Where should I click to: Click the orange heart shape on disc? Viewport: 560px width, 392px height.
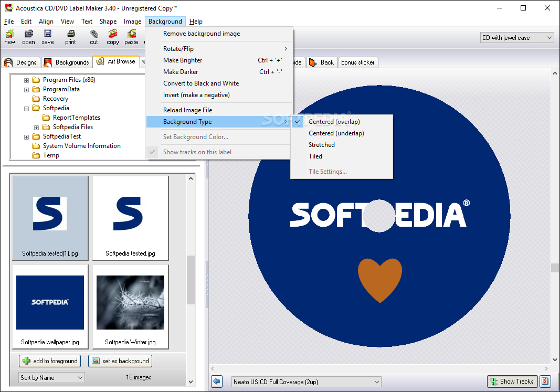click(380, 280)
